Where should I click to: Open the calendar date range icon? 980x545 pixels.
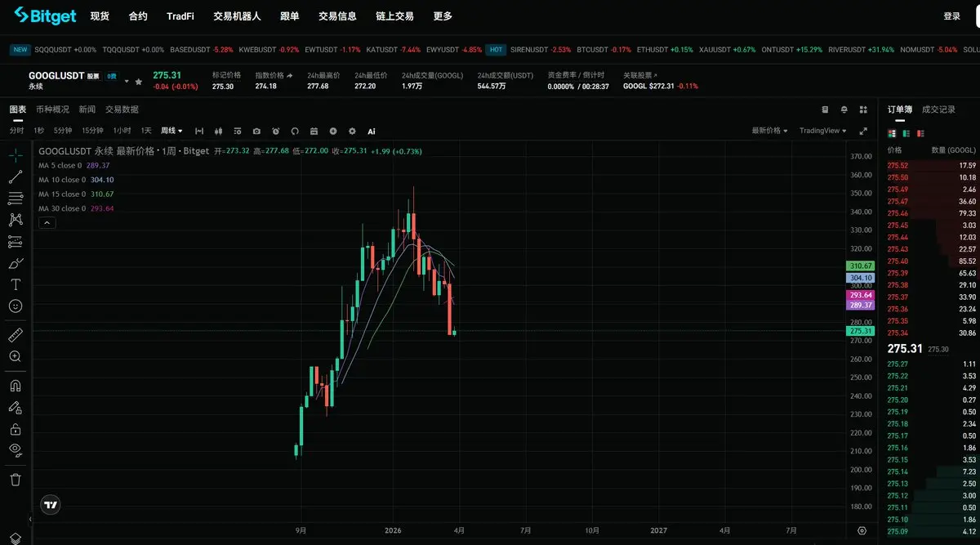(314, 131)
